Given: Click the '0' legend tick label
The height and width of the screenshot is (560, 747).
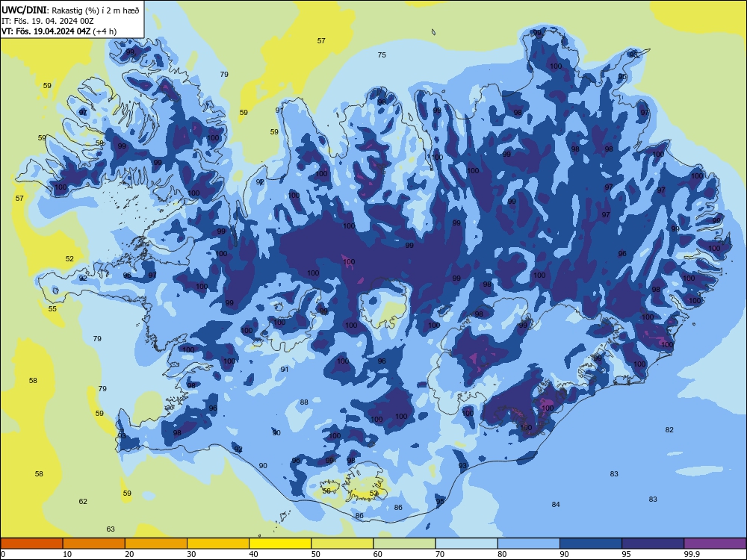Looking at the screenshot, I should click(3, 554).
